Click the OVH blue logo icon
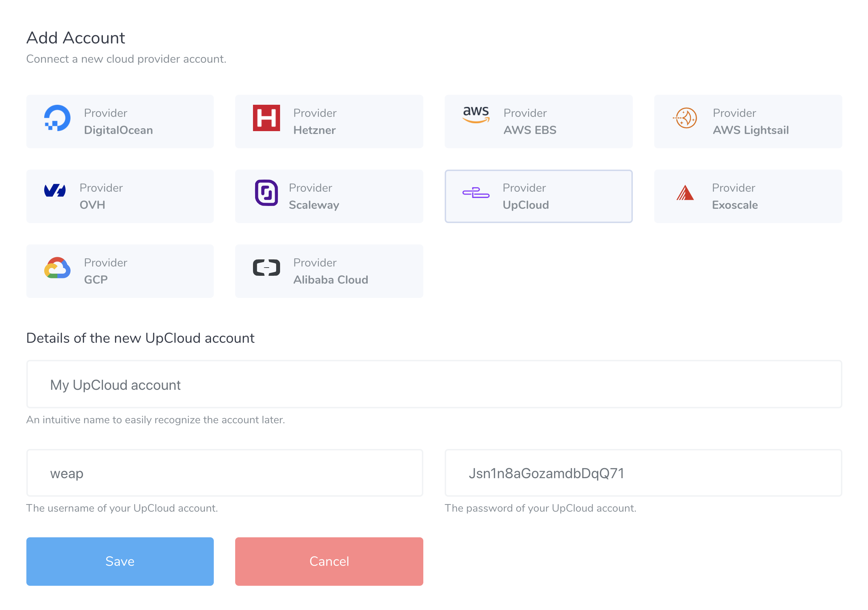The height and width of the screenshot is (610, 868). (x=55, y=191)
